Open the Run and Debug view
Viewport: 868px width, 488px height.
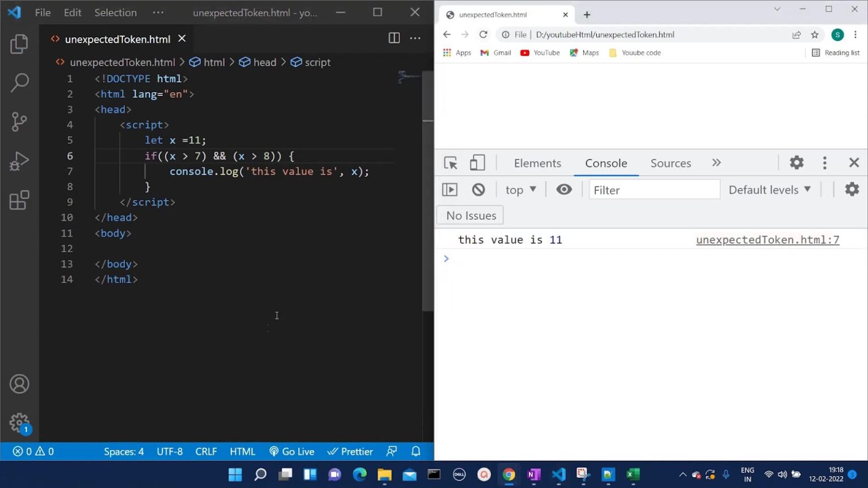[19, 161]
